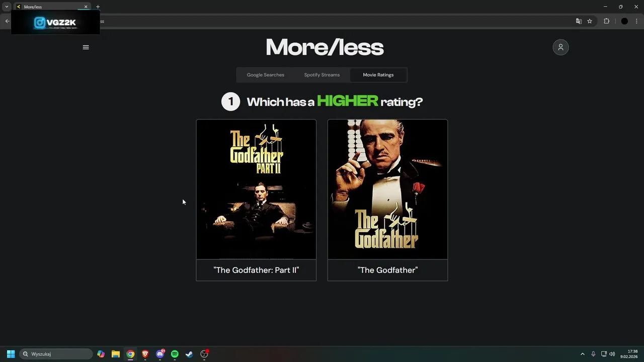Open the Chrome profile avatar
The height and width of the screenshot is (362, 644).
(624, 21)
